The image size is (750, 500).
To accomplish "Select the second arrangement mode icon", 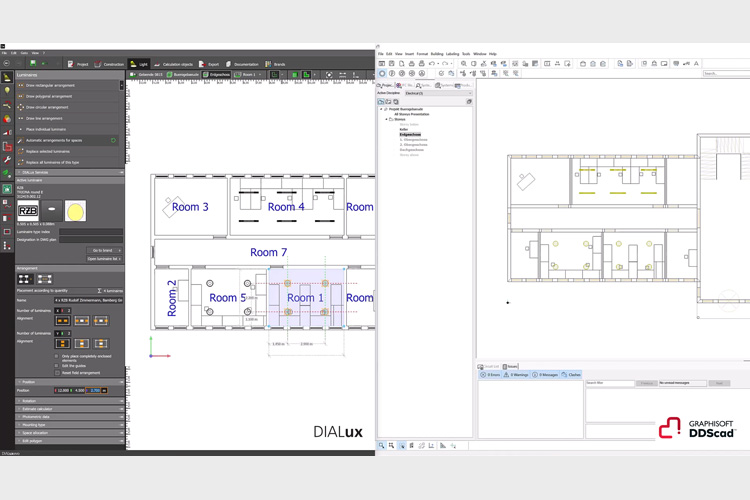I will click(44, 279).
